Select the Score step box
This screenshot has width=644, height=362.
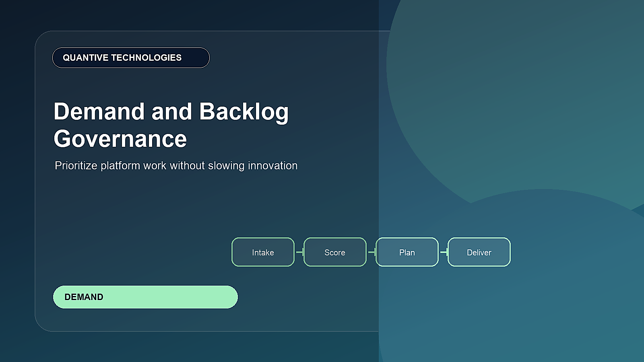tap(335, 252)
